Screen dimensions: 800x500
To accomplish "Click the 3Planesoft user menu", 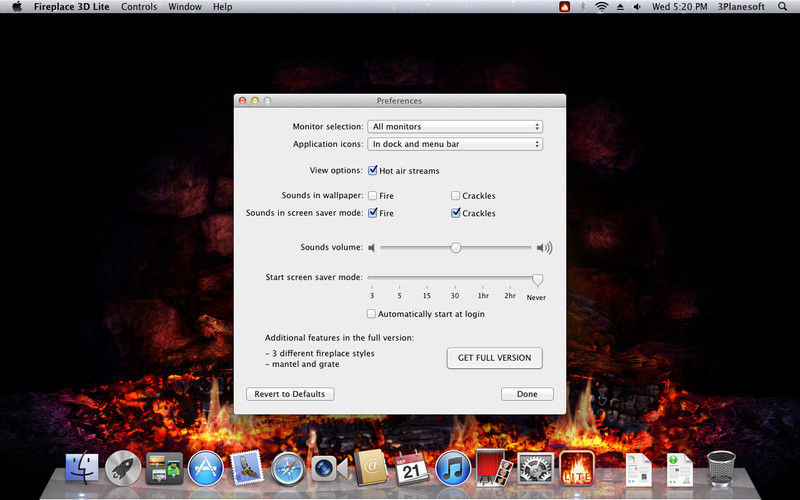I will (x=741, y=7).
